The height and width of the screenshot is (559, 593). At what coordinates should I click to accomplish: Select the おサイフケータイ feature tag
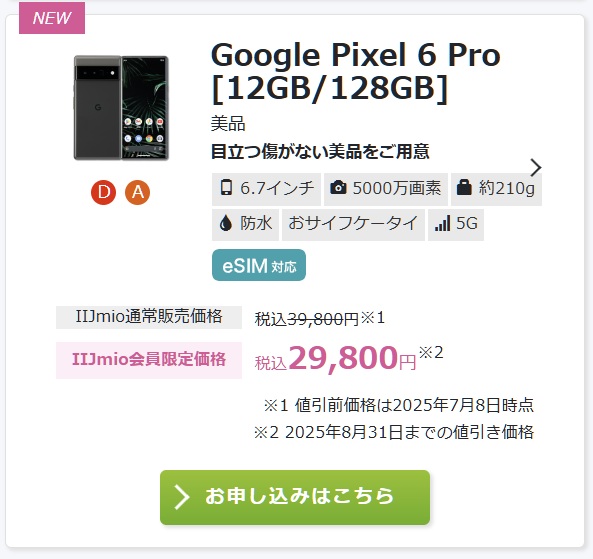coord(353,224)
